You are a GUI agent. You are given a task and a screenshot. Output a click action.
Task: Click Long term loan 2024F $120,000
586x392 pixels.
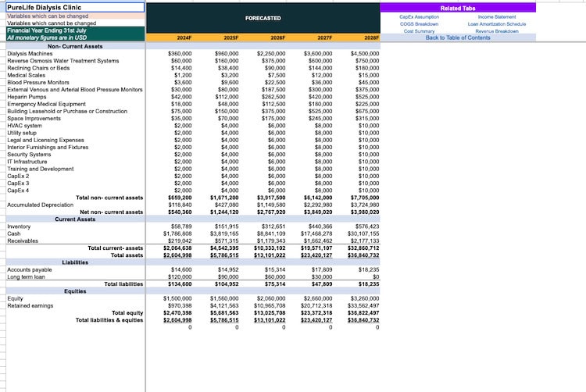click(180, 276)
